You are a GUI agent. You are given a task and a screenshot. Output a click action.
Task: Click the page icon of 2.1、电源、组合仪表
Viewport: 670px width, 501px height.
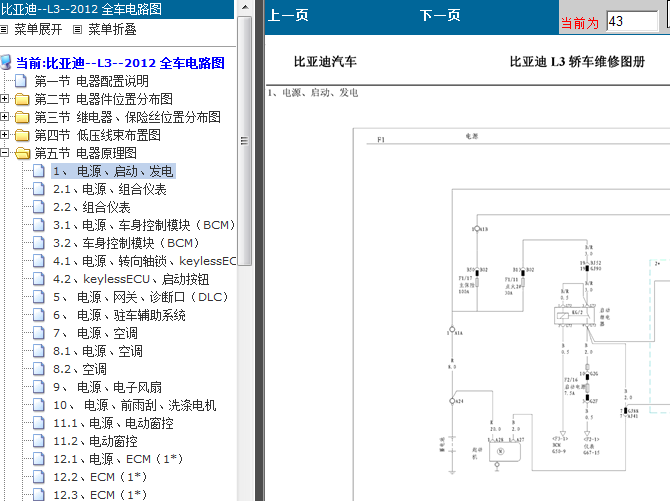(x=39, y=189)
